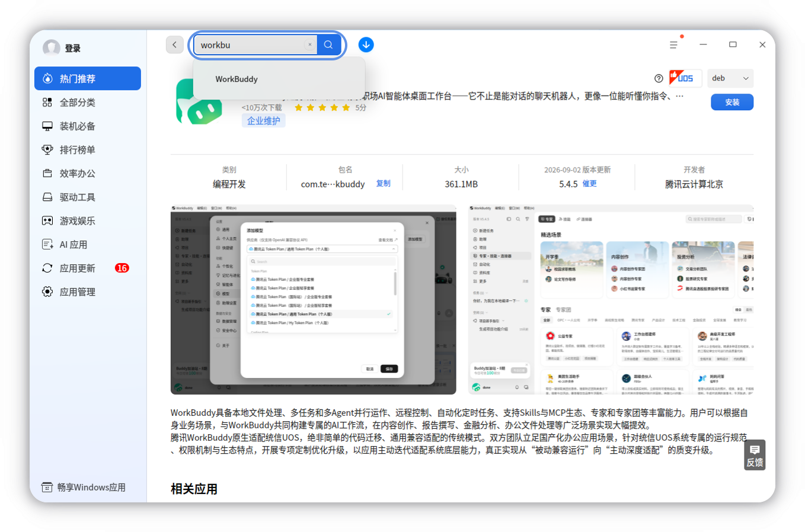Open 应用管理 page

88,292
